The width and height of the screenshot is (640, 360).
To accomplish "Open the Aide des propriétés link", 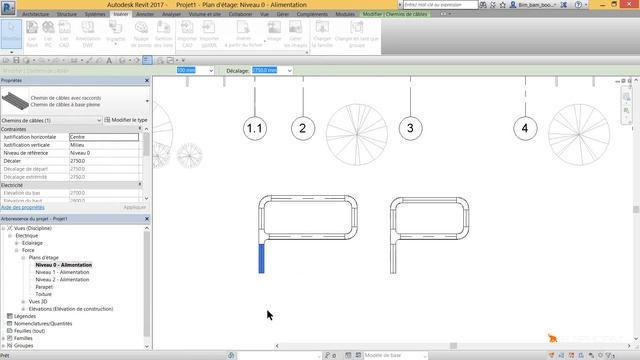I will point(22,207).
